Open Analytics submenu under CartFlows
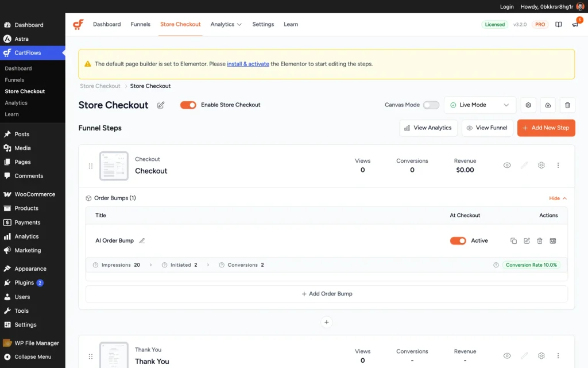588x368 pixels. click(16, 103)
